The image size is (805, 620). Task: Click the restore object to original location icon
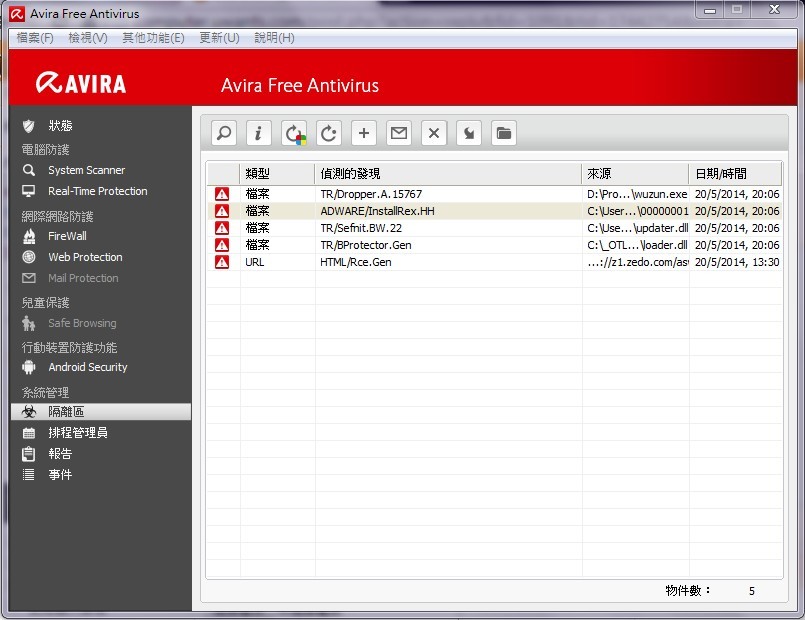tap(329, 133)
